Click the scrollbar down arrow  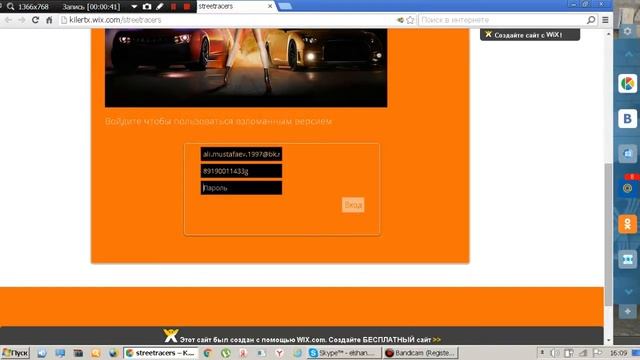coord(608,340)
